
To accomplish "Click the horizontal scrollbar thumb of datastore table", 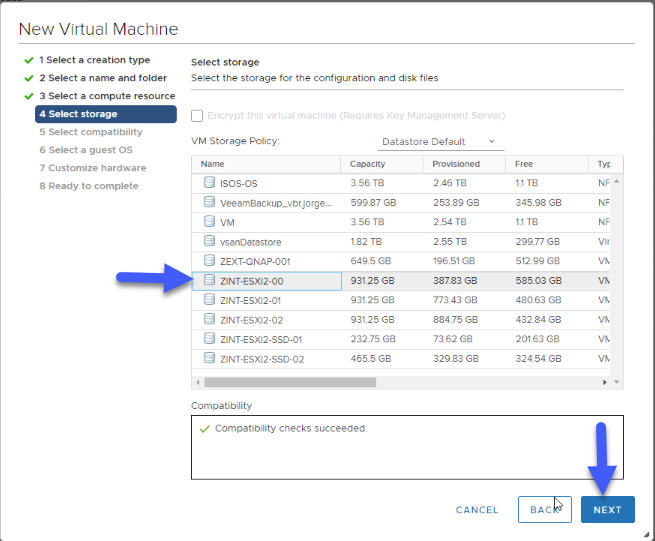I will pos(290,382).
